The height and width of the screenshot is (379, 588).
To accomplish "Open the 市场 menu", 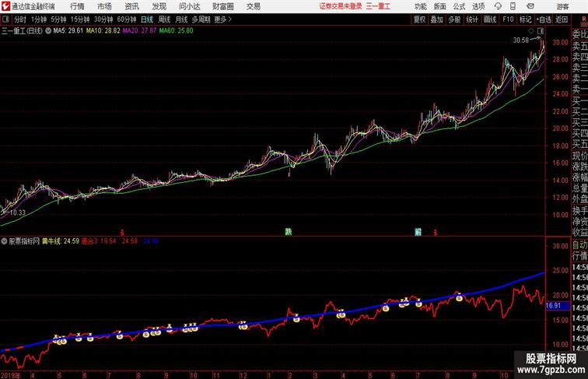I will pos(104,6).
